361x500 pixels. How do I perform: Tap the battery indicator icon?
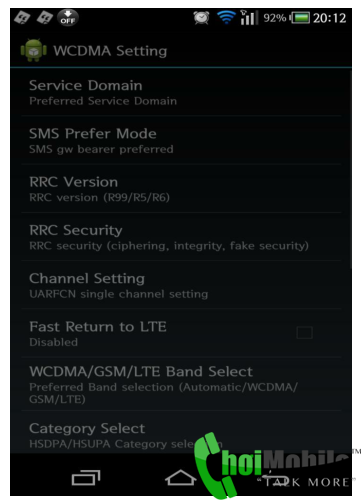click(300, 18)
